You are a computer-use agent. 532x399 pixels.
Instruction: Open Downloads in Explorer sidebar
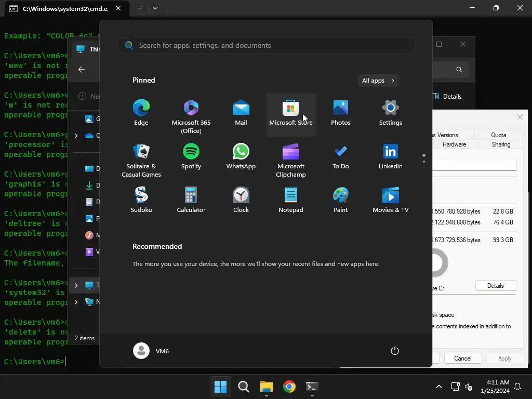(92, 185)
